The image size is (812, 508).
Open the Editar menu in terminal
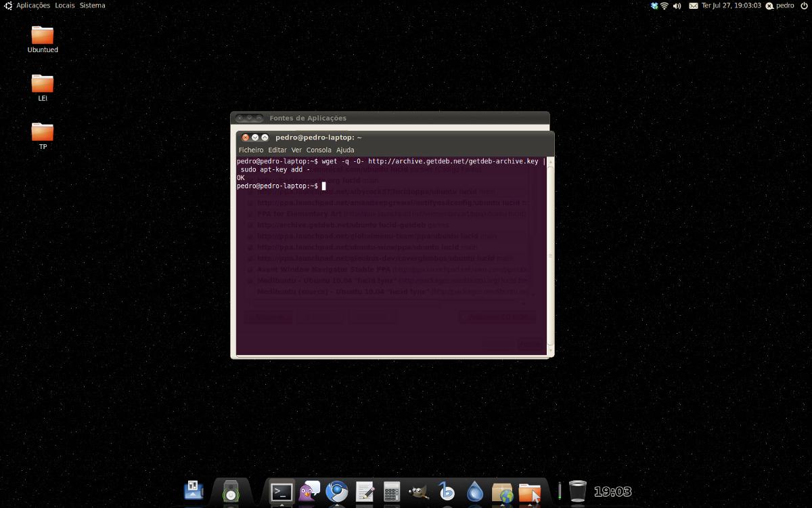point(277,150)
